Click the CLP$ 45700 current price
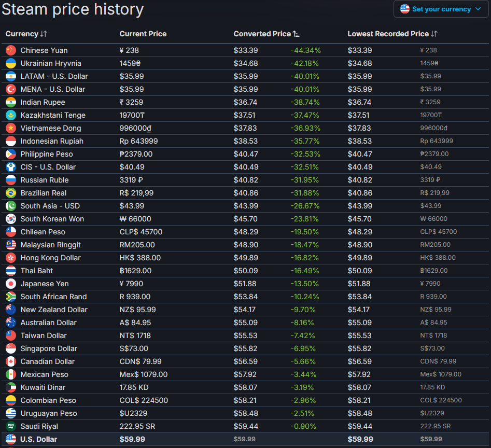The width and height of the screenshot is (491, 448). 141,232
